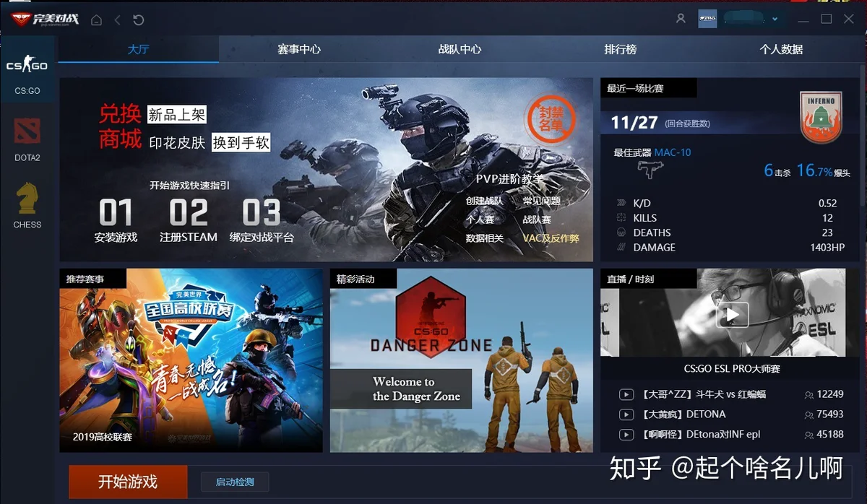867x504 pixels.
Task: Click the KILLS stat row label
Action: [645, 218]
